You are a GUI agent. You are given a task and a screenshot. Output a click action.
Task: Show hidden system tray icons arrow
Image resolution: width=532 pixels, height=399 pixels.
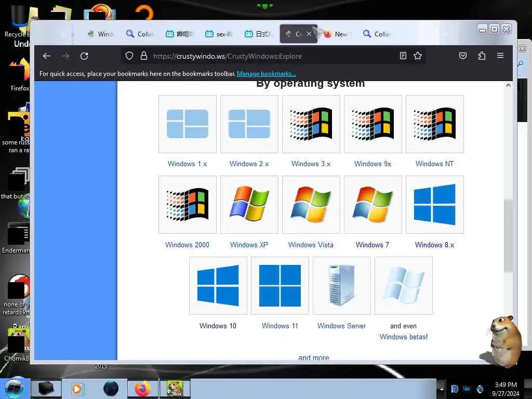click(442, 389)
